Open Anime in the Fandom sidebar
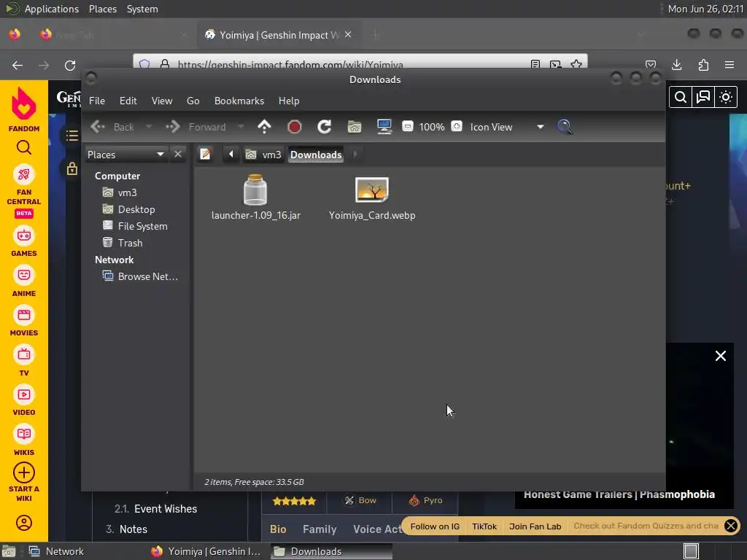This screenshot has height=560, width=747. coord(24,282)
